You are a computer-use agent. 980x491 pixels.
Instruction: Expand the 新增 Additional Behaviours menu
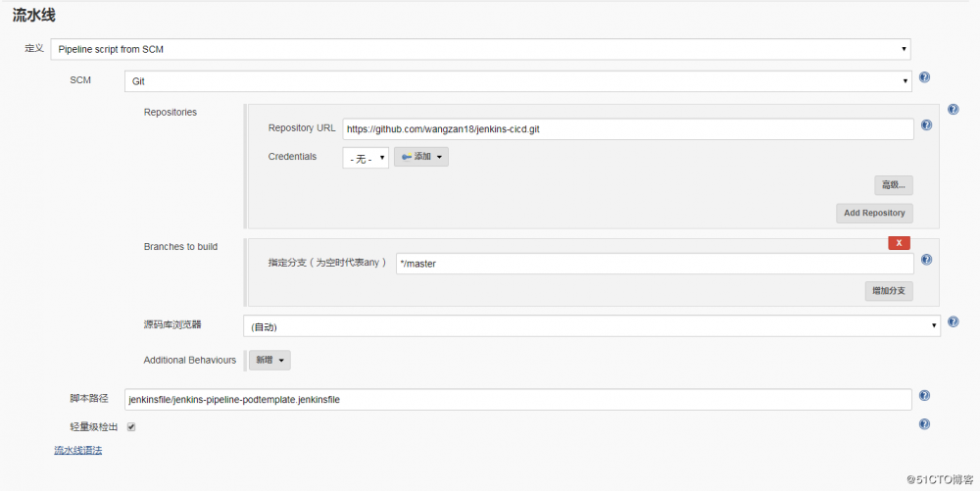tap(270, 360)
